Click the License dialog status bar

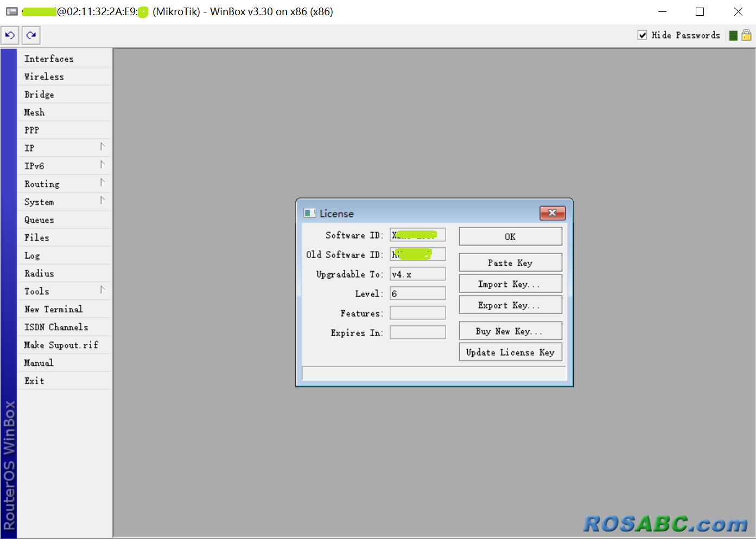[x=434, y=373]
